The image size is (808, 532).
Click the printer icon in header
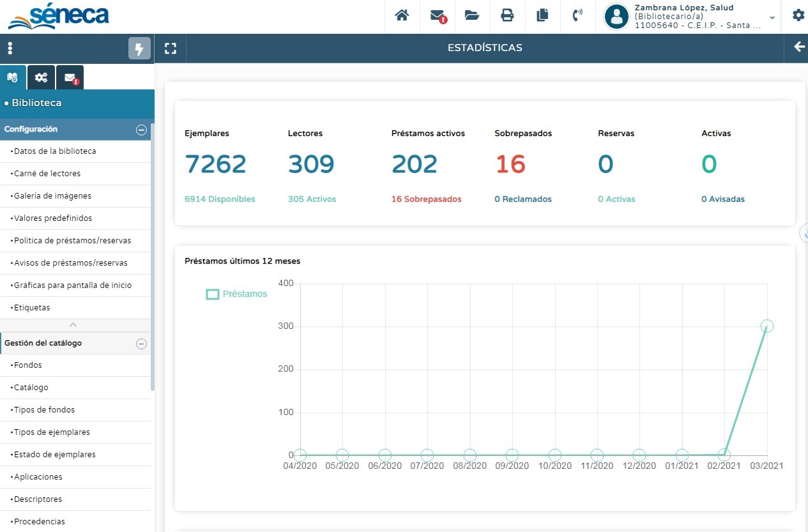tap(507, 16)
